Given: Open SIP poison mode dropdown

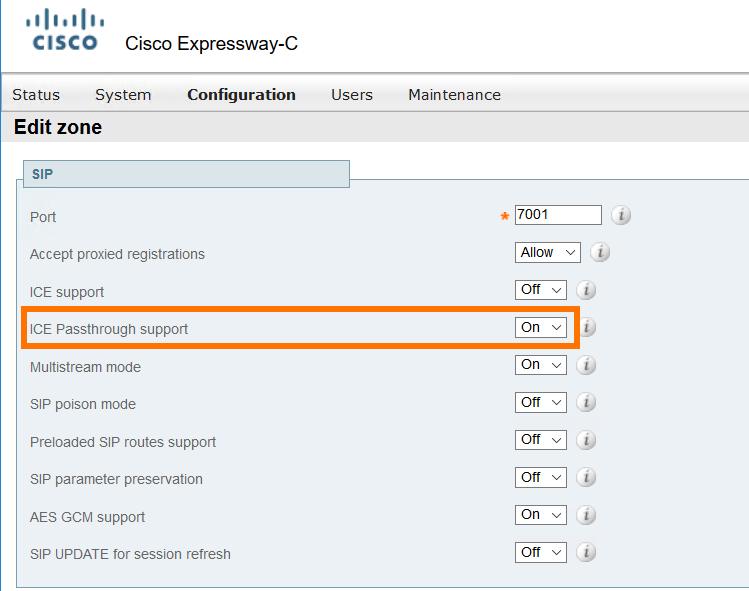Looking at the screenshot, I should (x=541, y=402).
